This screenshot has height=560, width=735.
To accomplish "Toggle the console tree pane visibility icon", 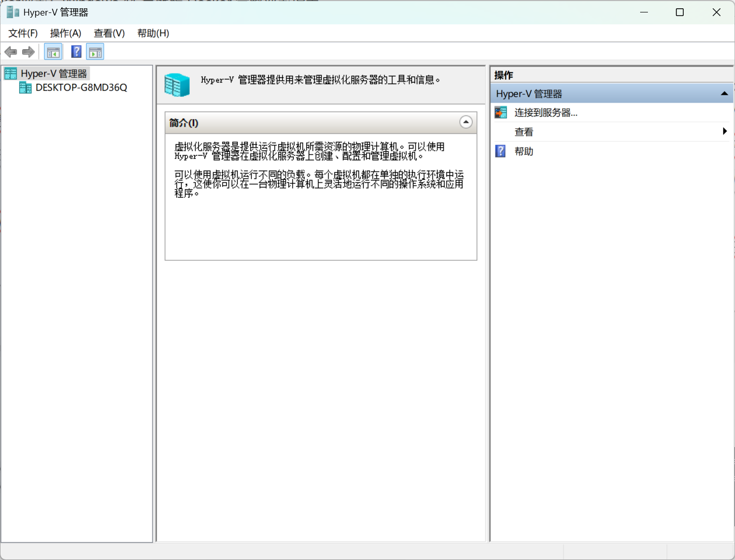I will tap(53, 51).
